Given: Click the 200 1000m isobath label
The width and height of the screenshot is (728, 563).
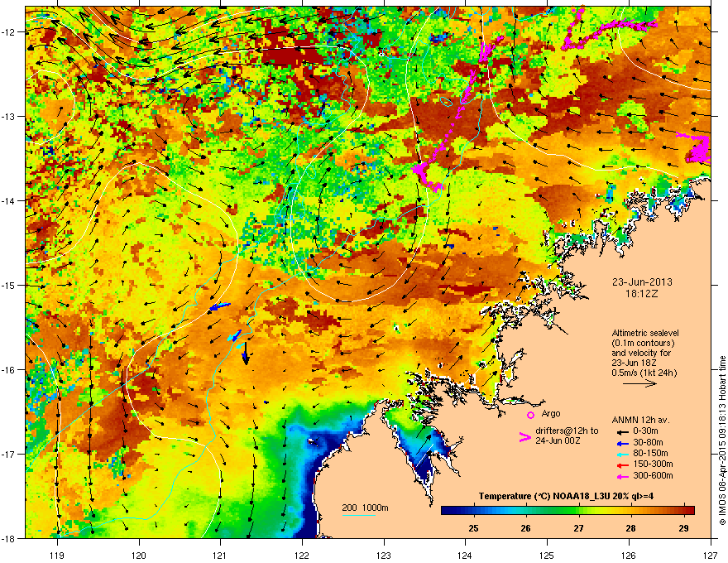Looking at the screenshot, I should click(365, 508).
